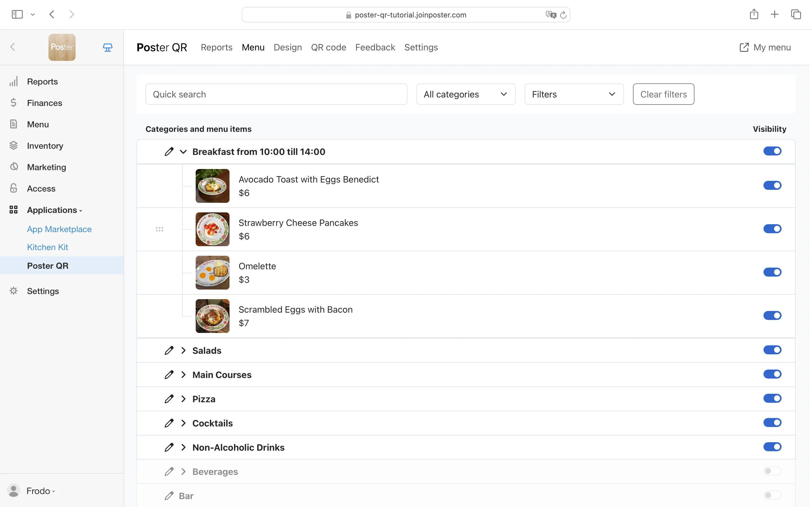Click the translate page icon in the address bar
The width and height of the screenshot is (812, 507).
[x=550, y=15]
